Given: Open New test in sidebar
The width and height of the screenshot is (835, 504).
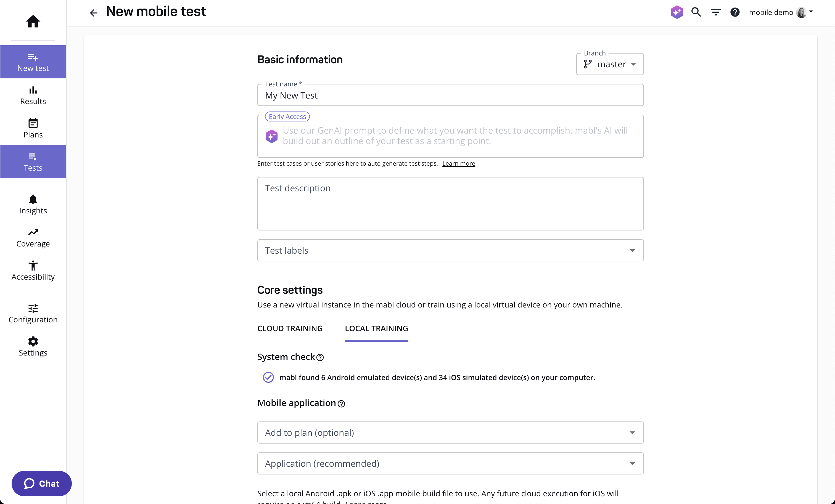Looking at the screenshot, I should coord(33,62).
